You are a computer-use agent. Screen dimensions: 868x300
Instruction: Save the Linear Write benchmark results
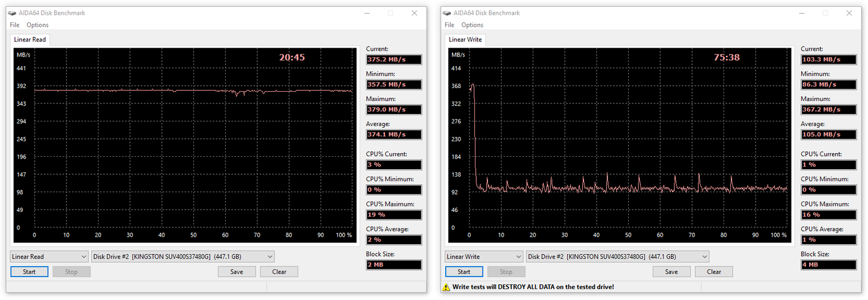(671, 271)
